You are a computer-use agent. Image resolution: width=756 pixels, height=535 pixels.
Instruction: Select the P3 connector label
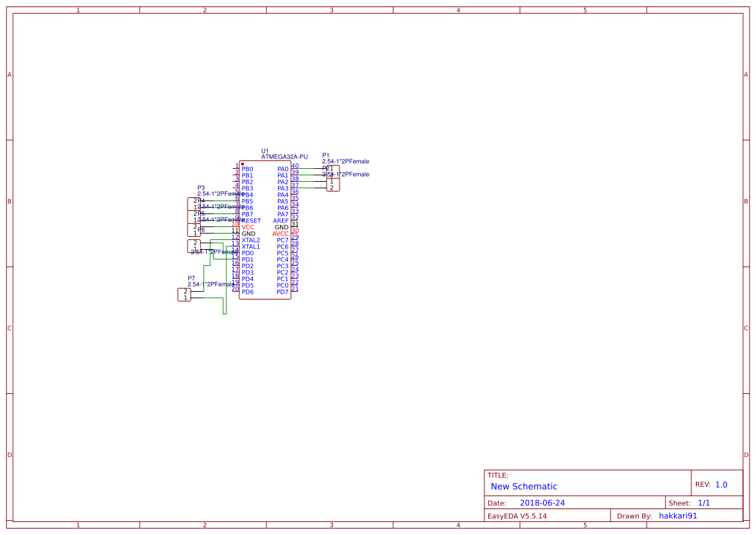(x=201, y=188)
